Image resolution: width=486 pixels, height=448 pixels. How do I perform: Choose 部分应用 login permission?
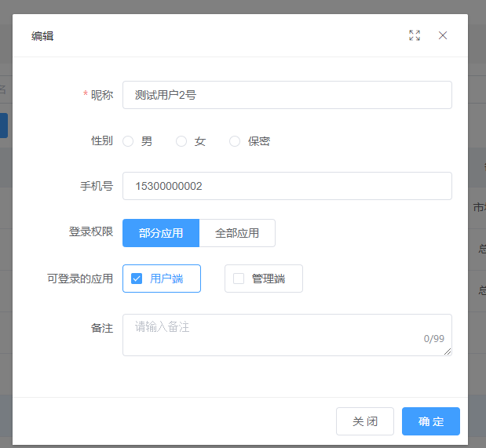(x=161, y=233)
